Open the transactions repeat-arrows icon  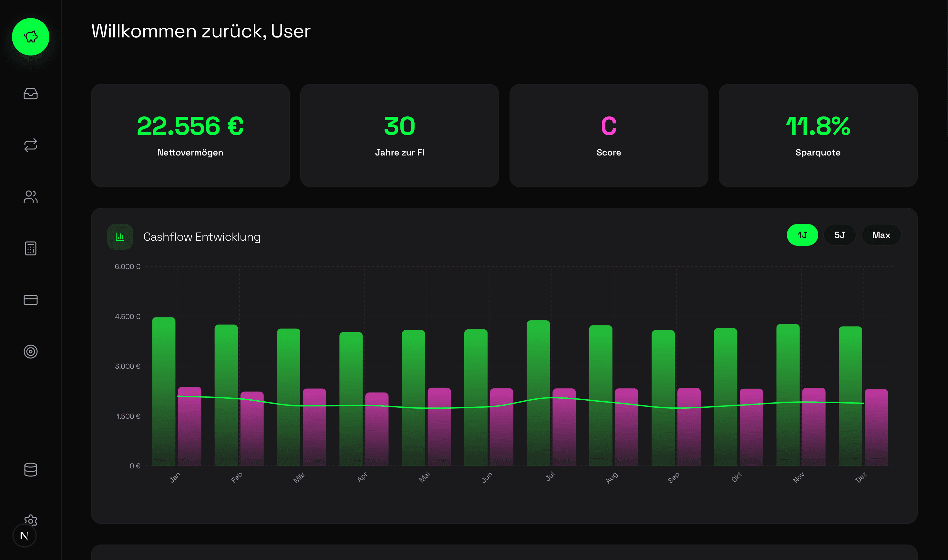pos(31,145)
